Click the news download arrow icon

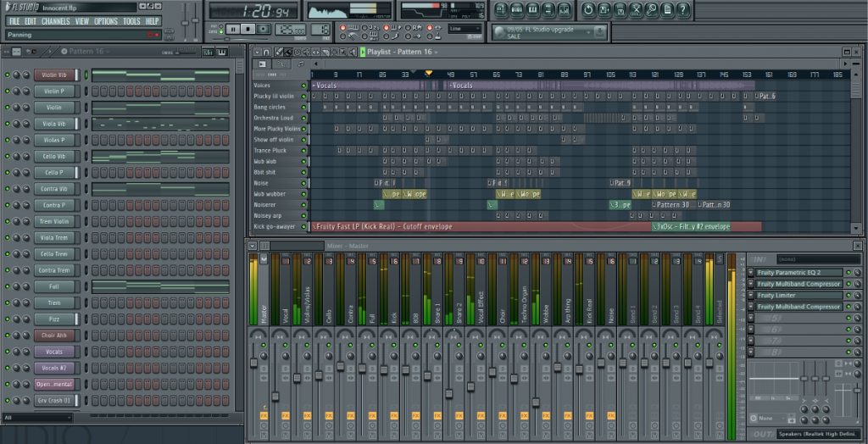coord(599,33)
